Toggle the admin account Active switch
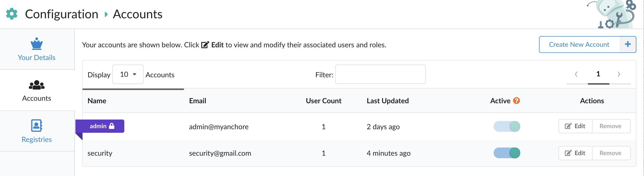644x176 pixels. point(507,126)
